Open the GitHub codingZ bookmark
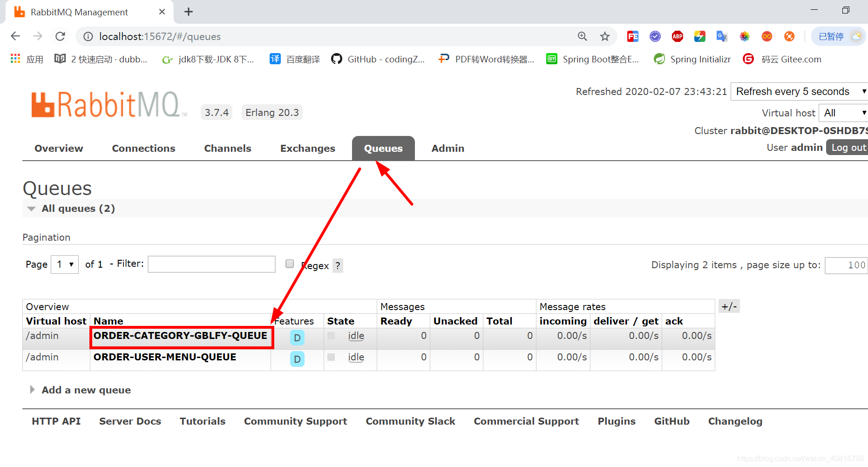The width and height of the screenshot is (868, 467). pyautogui.click(x=378, y=59)
